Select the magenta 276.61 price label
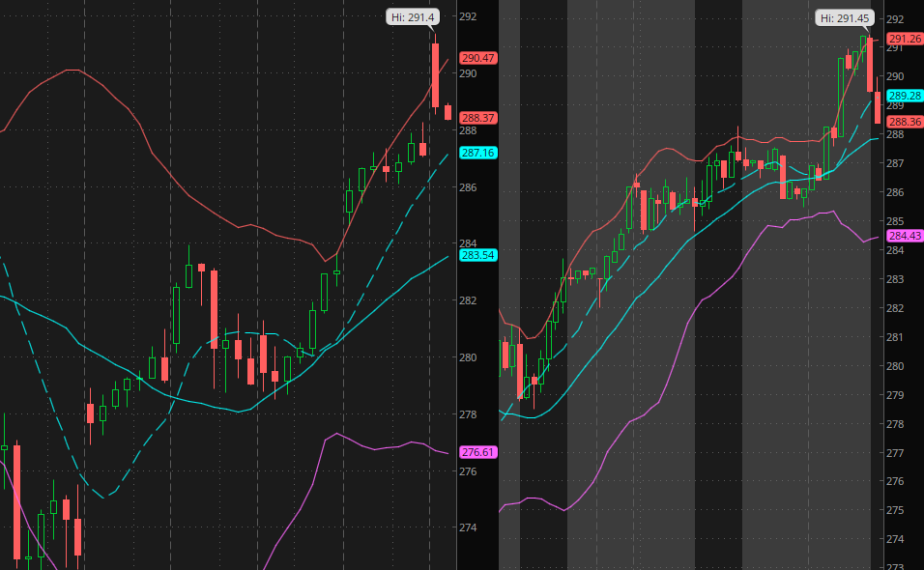The image size is (924, 570). pos(477,452)
